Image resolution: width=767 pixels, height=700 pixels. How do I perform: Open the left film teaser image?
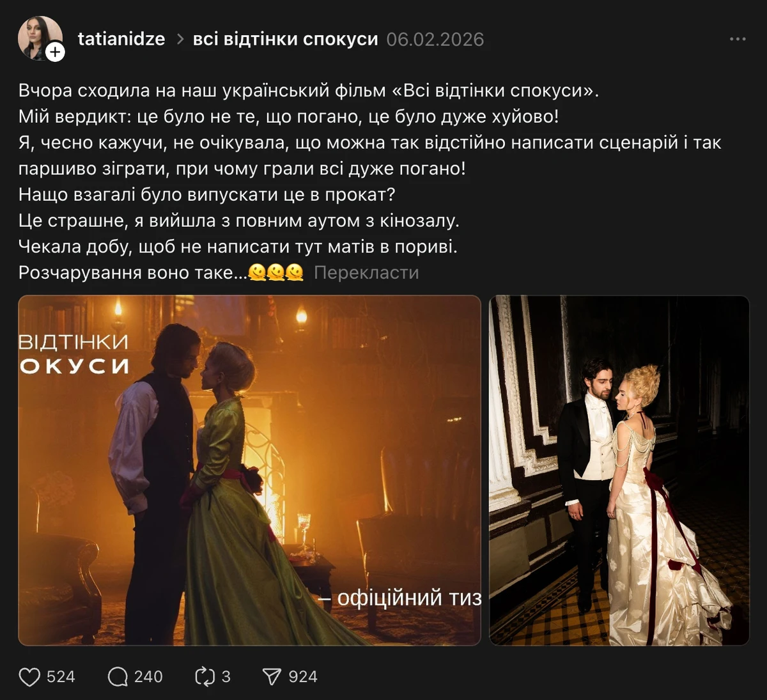[x=249, y=470]
